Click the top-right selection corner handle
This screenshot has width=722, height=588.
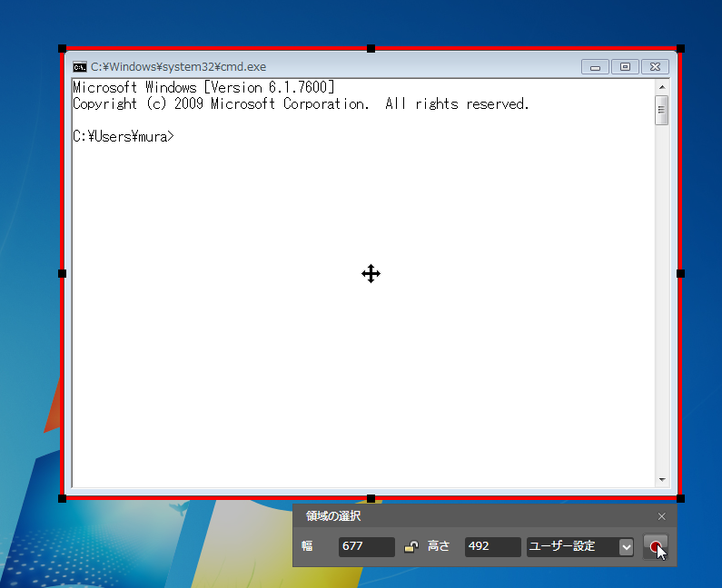680,48
